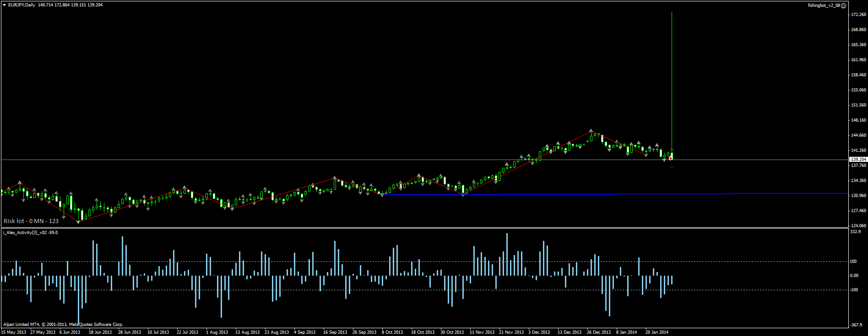Click the 26 Dec 2013 date label
The height and width of the screenshot is (336, 868).
coord(599,332)
